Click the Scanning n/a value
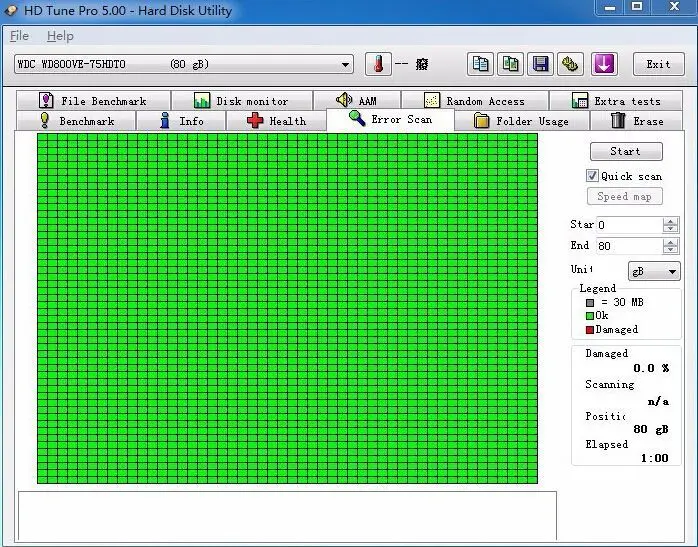This screenshot has width=698, height=547. 658,401
